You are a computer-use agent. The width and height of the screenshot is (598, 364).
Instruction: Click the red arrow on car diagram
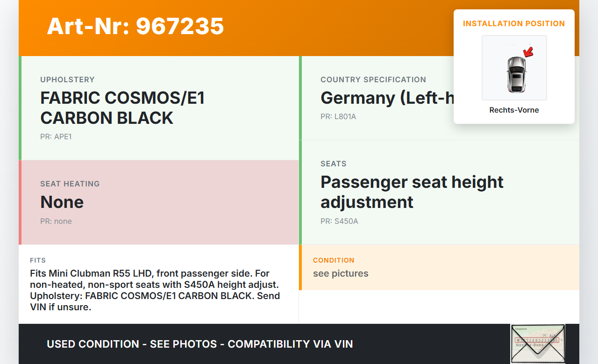(x=528, y=52)
